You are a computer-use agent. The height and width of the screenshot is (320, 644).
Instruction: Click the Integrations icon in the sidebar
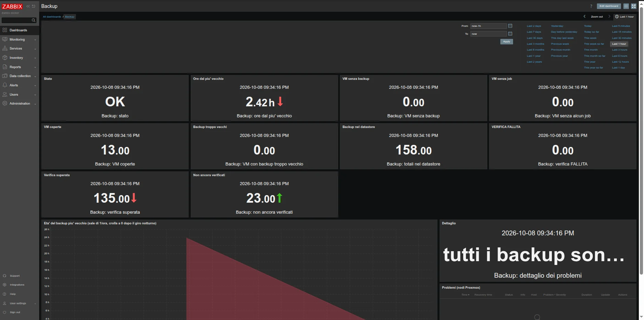pyautogui.click(x=4, y=285)
